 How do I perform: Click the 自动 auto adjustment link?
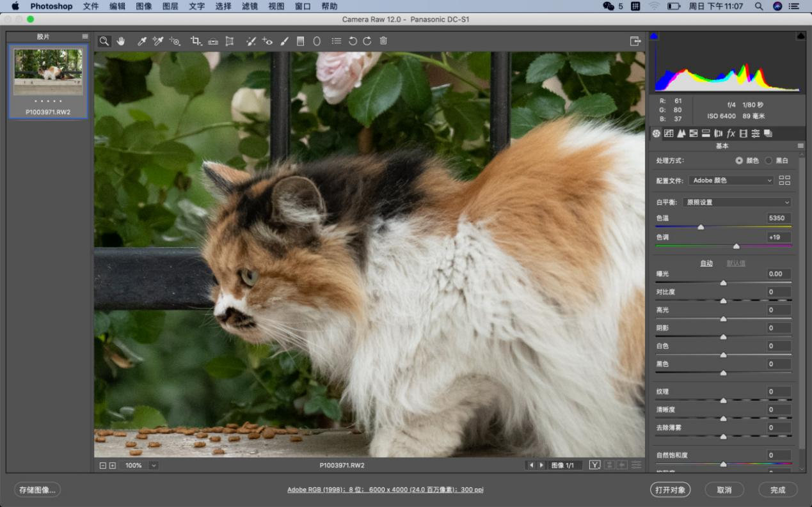[706, 263]
